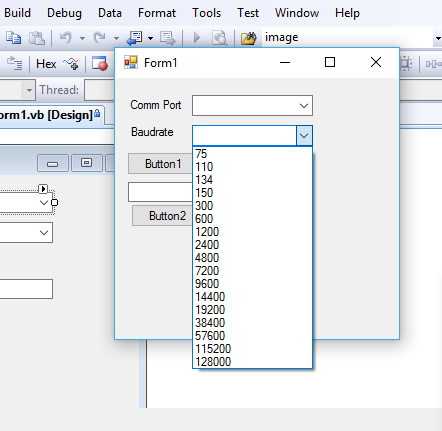The image size is (442, 431).
Task: Open the find combo box dropdown arrow
Action: click(x=438, y=38)
